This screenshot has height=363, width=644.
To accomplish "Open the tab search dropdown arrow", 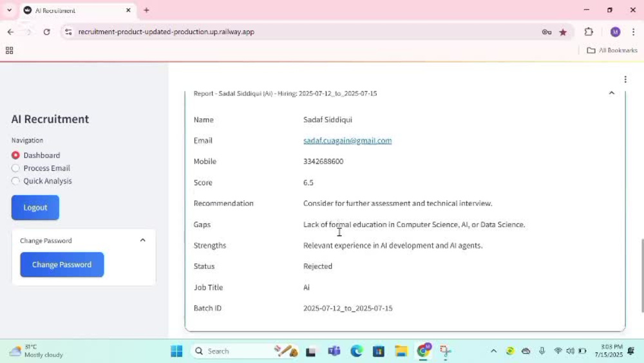I will 10,10.
